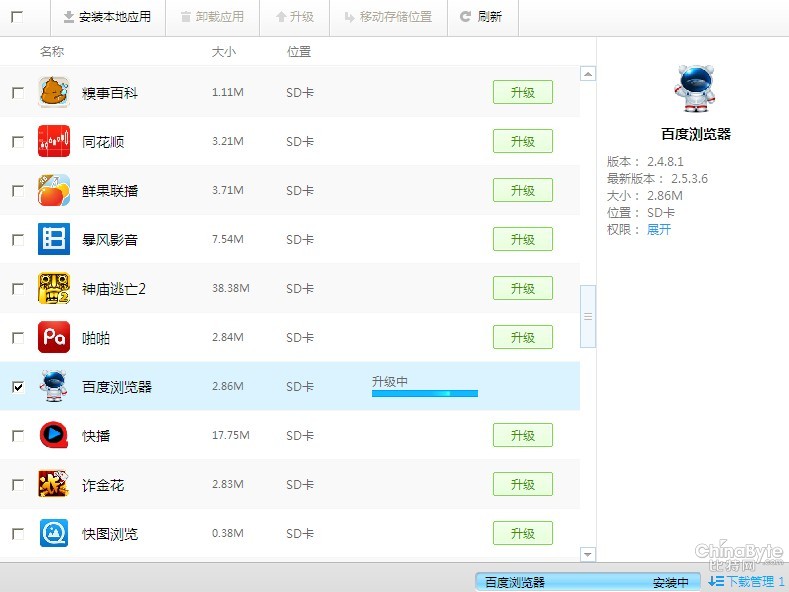The height and width of the screenshot is (592, 789).
Task: Click the 暴风影音 name text
Action: (110, 240)
